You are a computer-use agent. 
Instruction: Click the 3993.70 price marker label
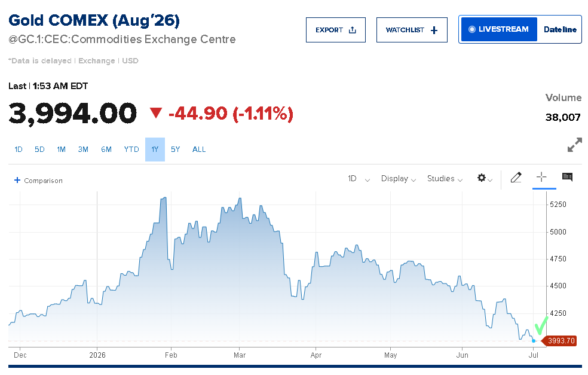point(559,341)
